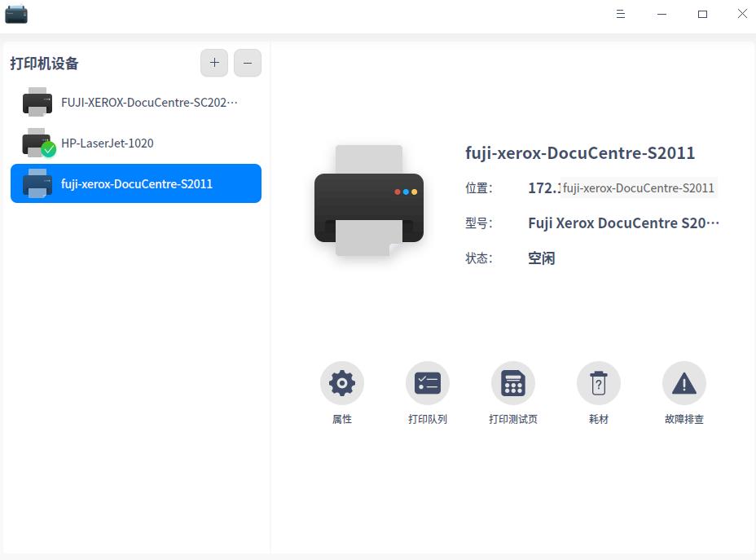The height and width of the screenshot is (560, 756).
Task: Click the status value 空闲
Action: 542,258
